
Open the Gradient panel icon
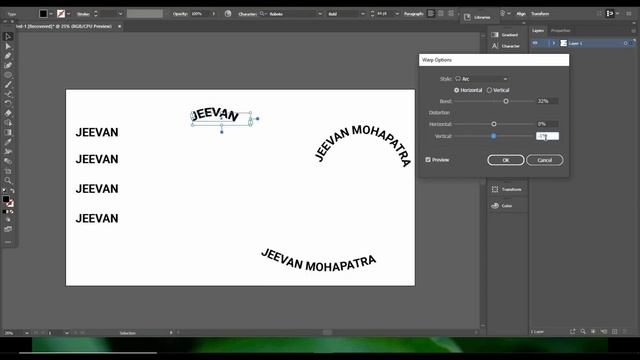(x=495, y=35)
